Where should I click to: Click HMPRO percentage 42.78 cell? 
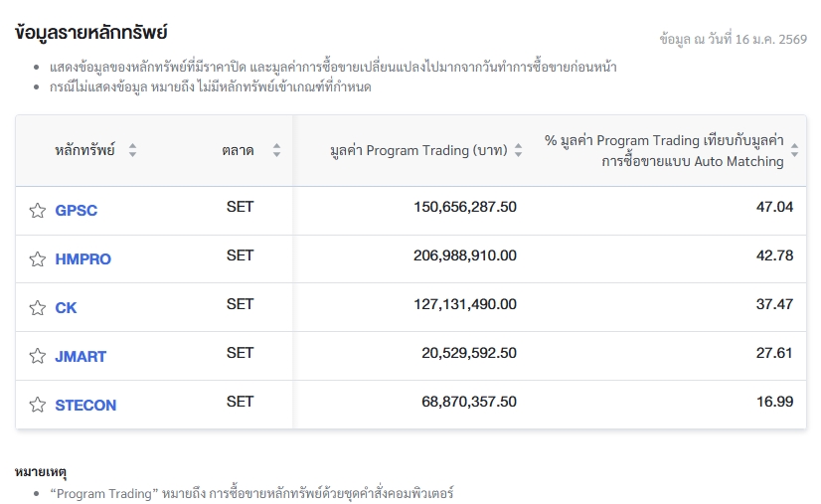coord(774,255)
